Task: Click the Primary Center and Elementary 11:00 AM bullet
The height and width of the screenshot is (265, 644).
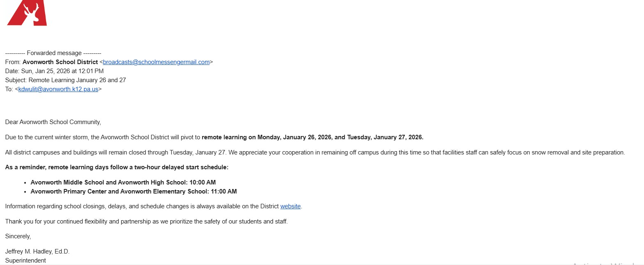Action: point(134,191)
